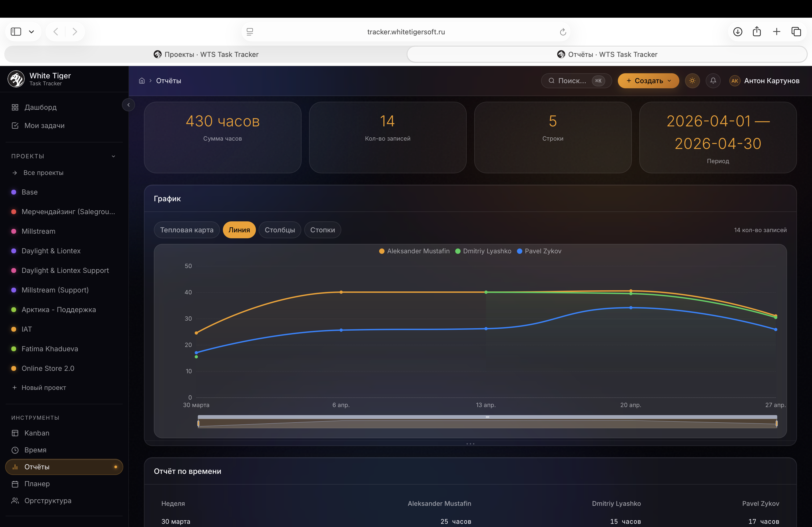Click the home breadcrumb icon

click(x=142, y=81)
